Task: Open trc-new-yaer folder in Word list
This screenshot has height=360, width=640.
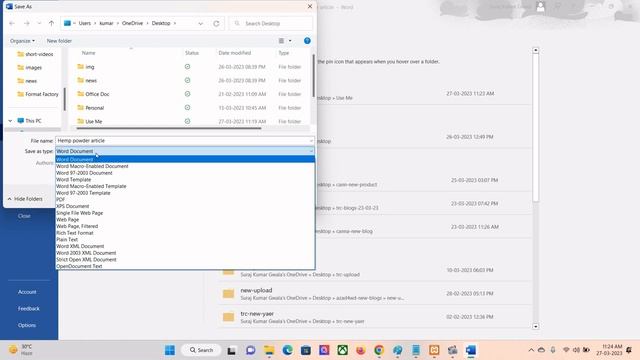Action: click(x=375, y=317)
